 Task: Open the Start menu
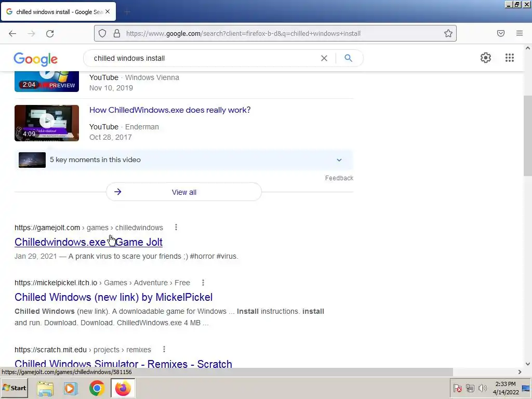[14, 388]
